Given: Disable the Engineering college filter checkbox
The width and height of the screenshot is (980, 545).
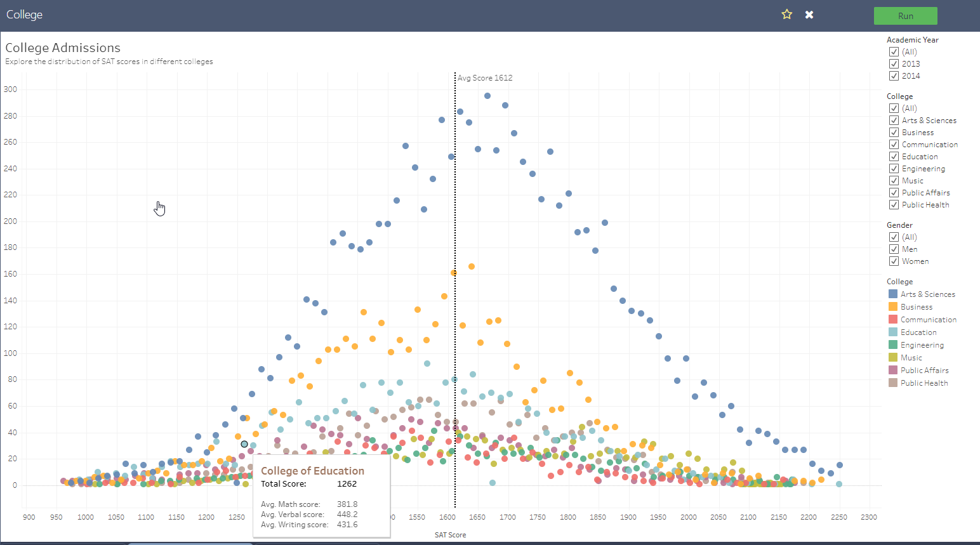Looking at the screenshot, I should tap(894, 168).
